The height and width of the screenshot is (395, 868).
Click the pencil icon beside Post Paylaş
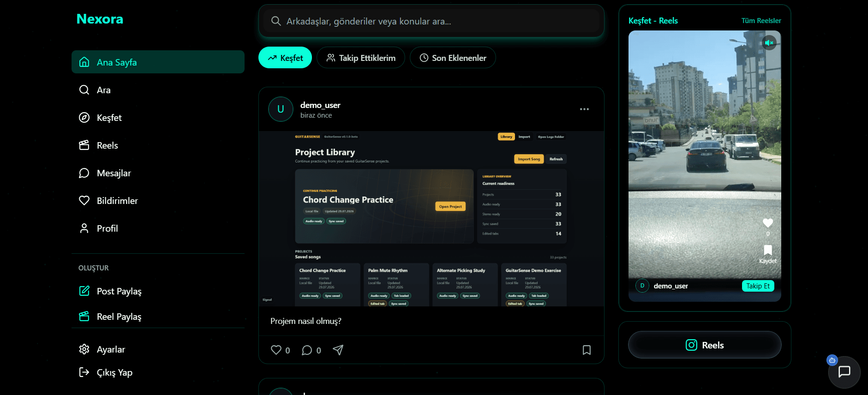pos(84,291)
